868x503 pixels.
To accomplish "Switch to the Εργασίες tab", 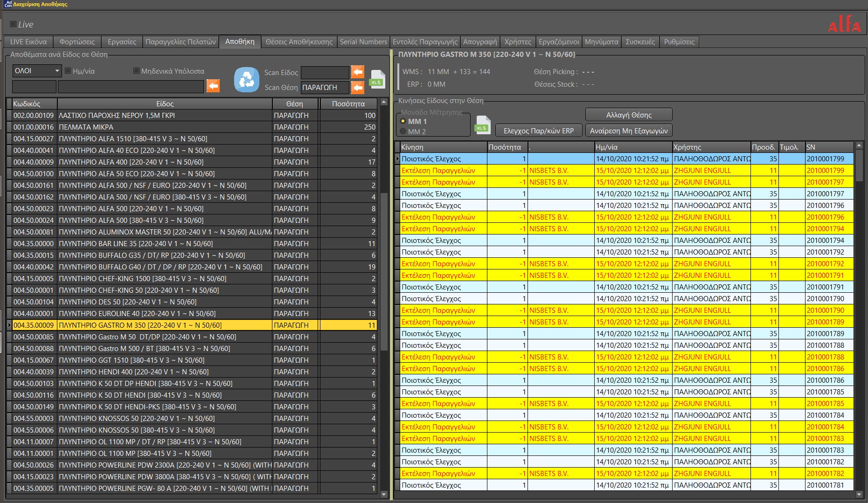I will 122,42.
